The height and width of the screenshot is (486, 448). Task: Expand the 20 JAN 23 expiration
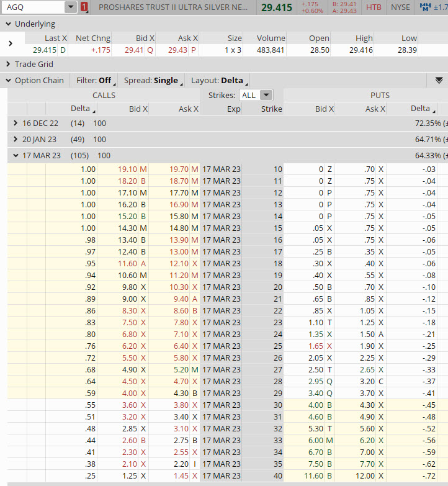pos(16,139)
